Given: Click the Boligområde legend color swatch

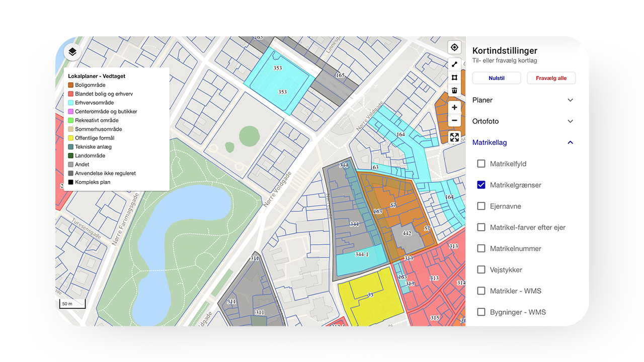Looking at the screenshot, I should [71, 85].
